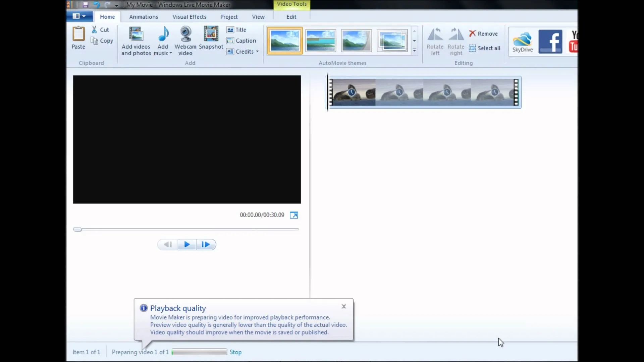Viewport: 644px width, 362px height.
Task: Save project from quick access toolbar
Action: pyautogui.click(x=85, y=5)
